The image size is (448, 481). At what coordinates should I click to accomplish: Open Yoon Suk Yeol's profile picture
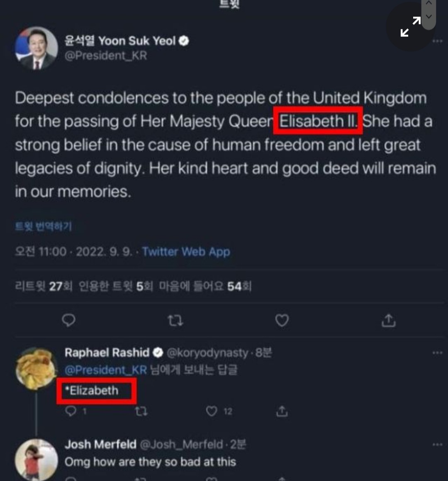click(36, 49)
